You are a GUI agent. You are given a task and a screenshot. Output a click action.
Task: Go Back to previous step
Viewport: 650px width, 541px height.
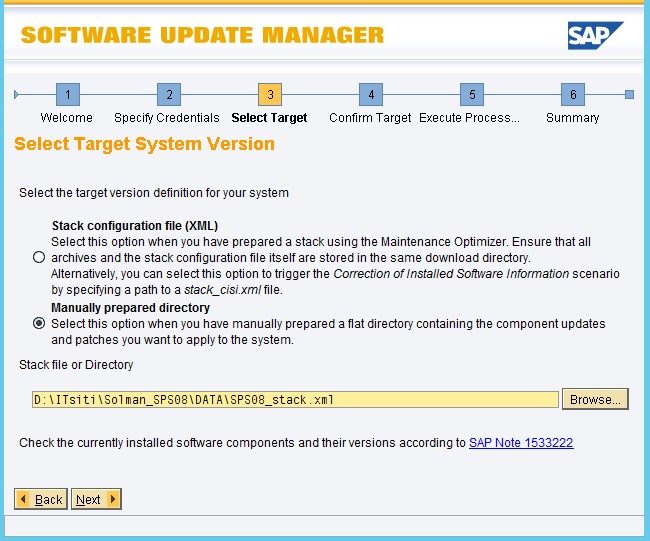[x=41, y=499]
